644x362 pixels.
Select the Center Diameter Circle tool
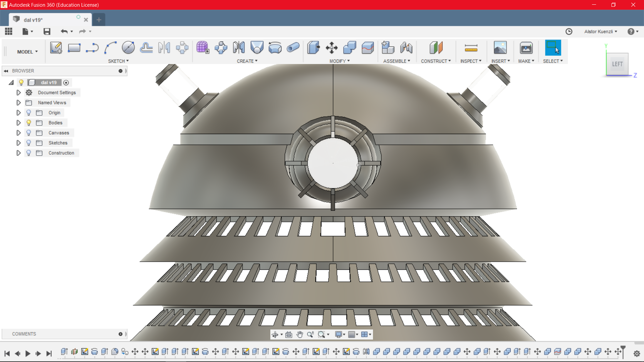point(128,48)
